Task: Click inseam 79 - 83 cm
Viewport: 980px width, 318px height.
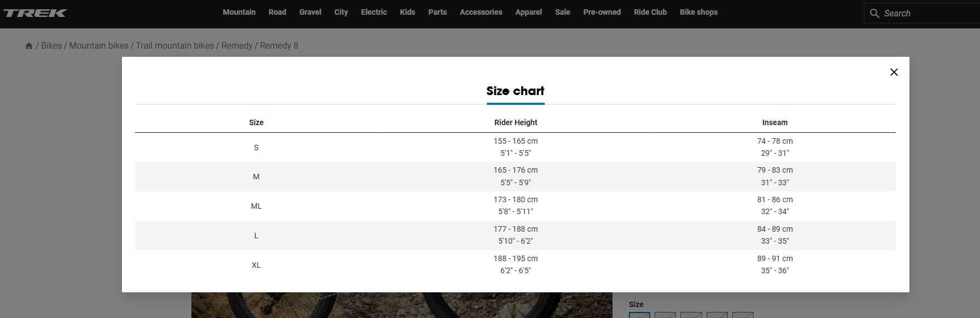Action: (x=775, y=170)
